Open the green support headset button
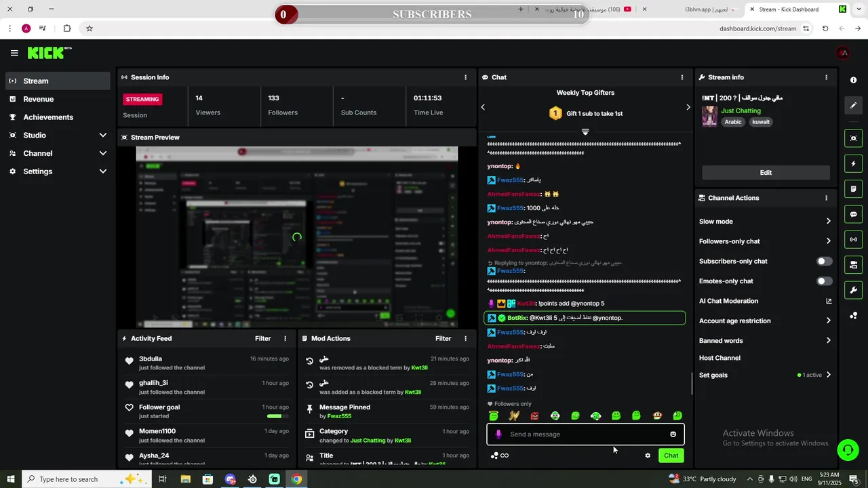The height and width of the screenshot is (488, 868). point(847,449)
